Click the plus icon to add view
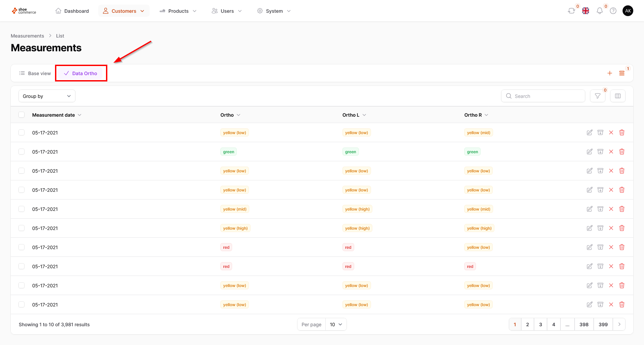The width and height of the screenshot is (644, 345). point(610,73)
